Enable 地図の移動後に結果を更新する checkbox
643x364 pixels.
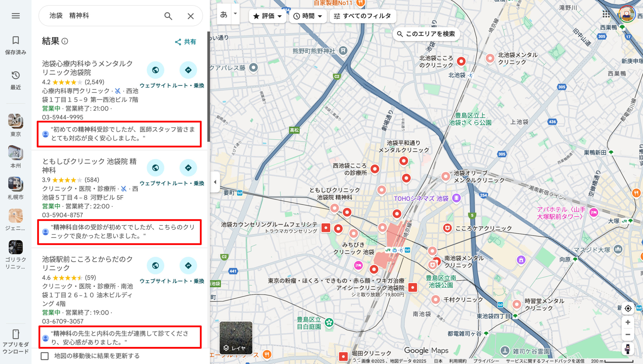tap(44, 356)
